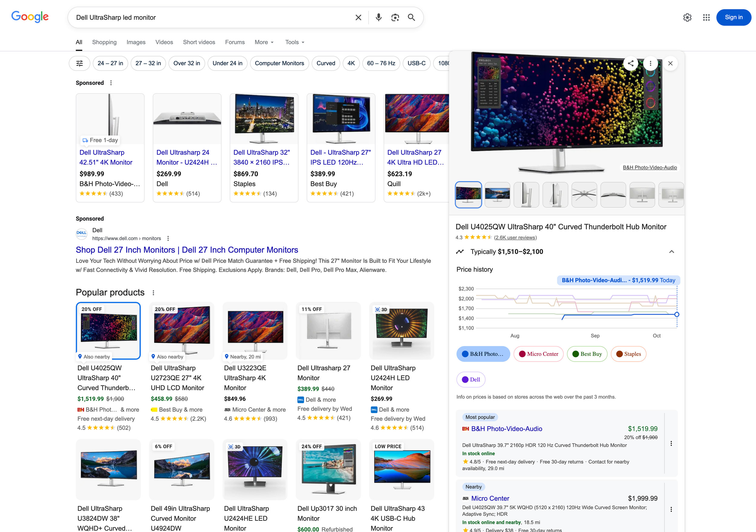Image resolution: width=756 pixels, height=532 pixels.
Task: Expand the Tools dropdown
Action: [x=295, y=42]
